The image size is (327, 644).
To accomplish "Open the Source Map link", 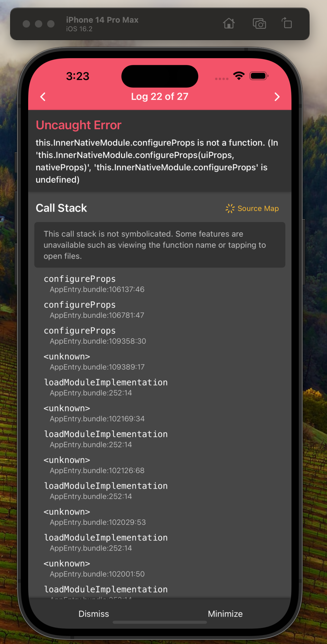I will 258,208.
